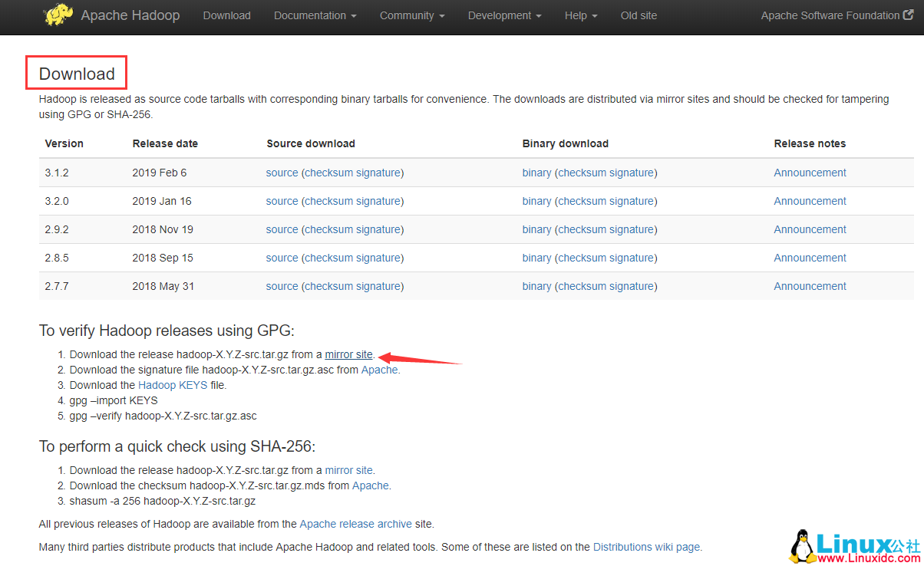This screenshot has width=924, height=566.
Task: Expand the Help dropdown
Action: [580, 15]
